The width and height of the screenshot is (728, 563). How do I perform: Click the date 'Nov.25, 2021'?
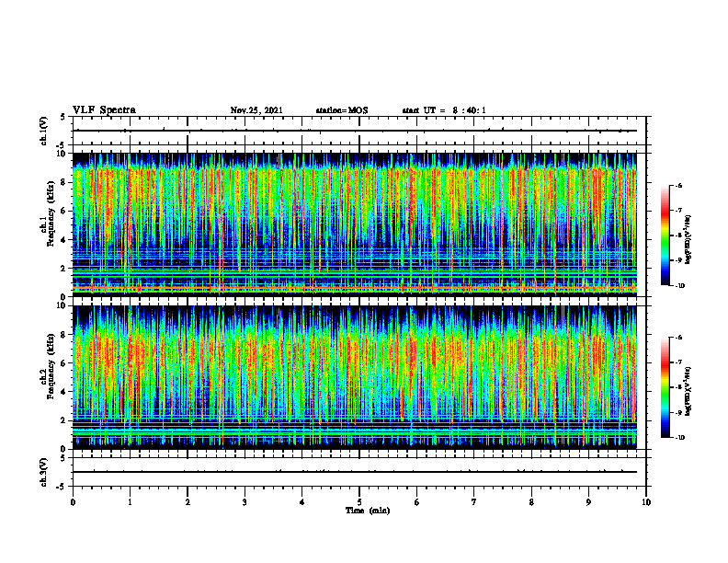pos(256,110)
